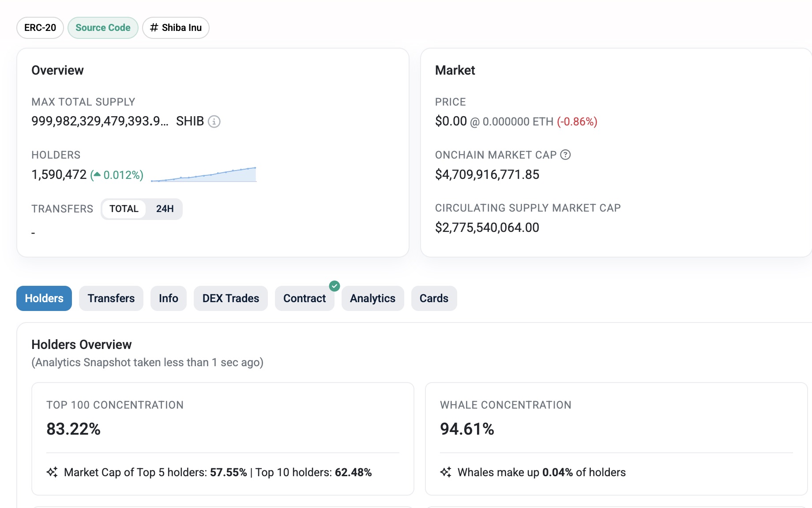Screen dimensions: 812x508
Task: Open the Holders tab
Action: coord(44,299)
